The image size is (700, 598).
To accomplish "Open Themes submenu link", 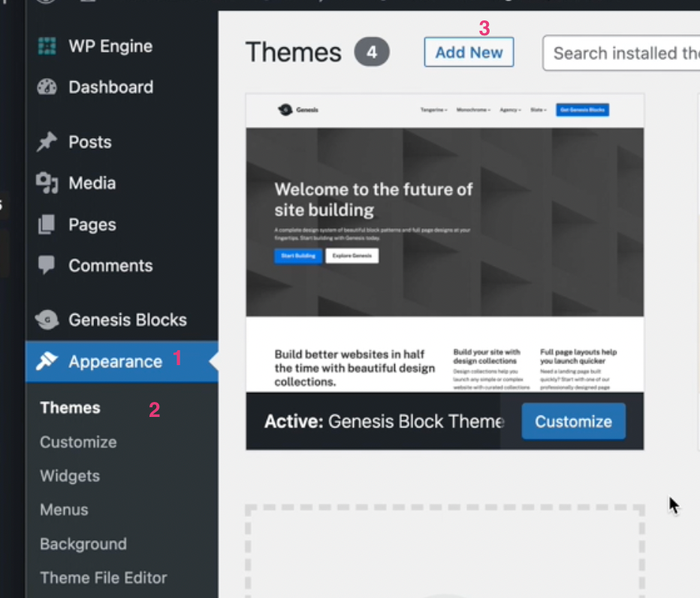I will click(70, 408).
